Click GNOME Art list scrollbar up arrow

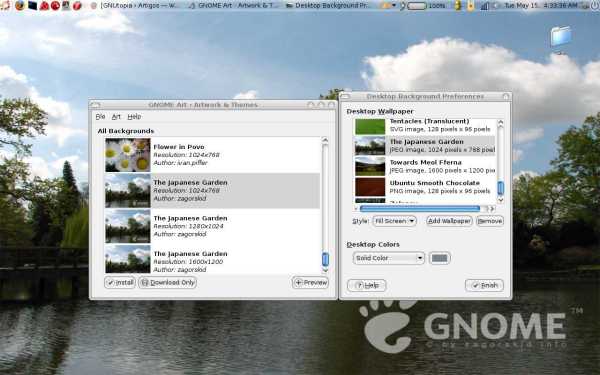325,140
